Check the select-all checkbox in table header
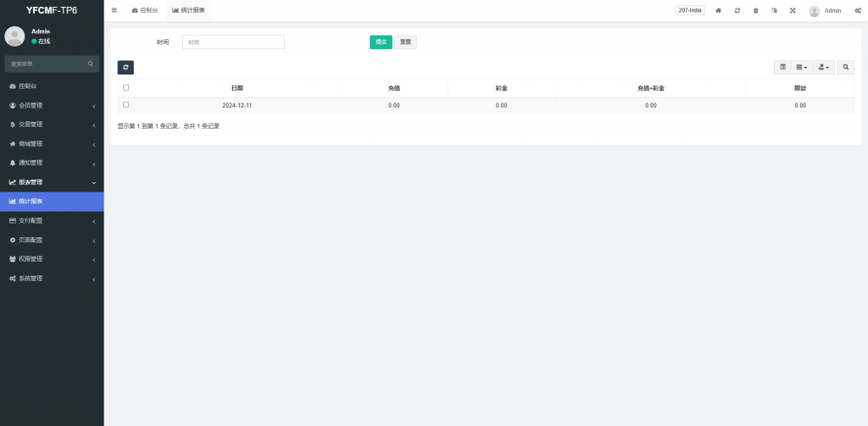868x426 pixels. 126,87
